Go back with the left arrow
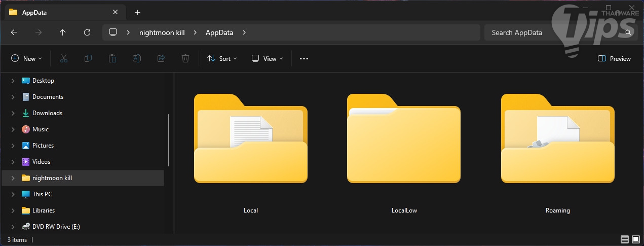 tap(14, 32)
